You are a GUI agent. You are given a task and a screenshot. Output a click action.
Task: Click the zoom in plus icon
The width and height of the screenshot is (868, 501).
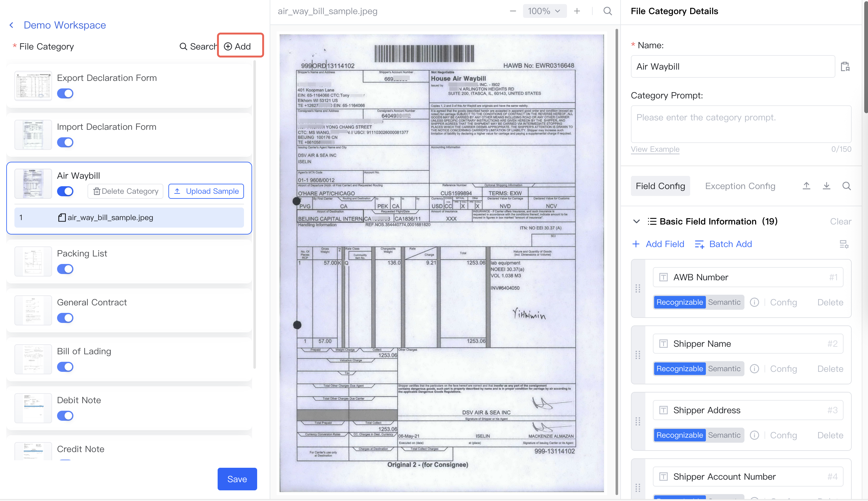point(577,11)
